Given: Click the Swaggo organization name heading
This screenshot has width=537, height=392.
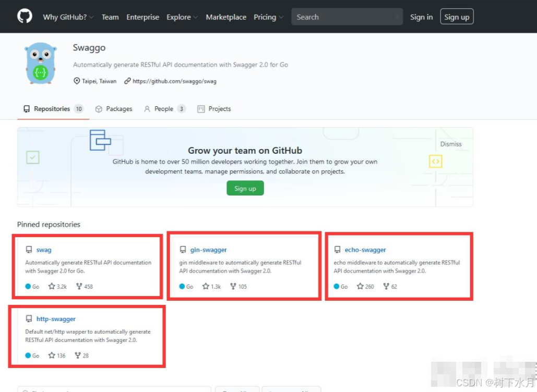Looking at the screenshot, I should [x=89, y=47].
